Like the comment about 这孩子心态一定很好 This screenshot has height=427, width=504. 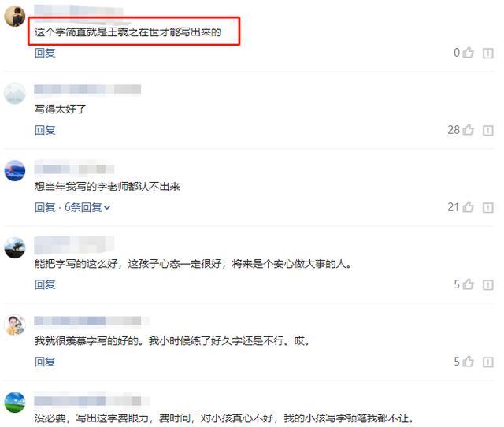[x=469, y=284]
